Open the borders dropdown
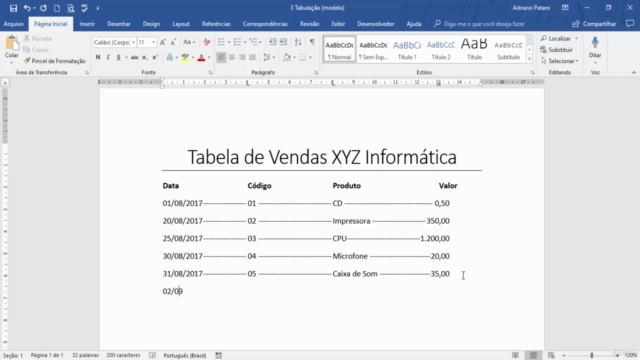The height and width of the screenshot is (360, 640). 311,57
